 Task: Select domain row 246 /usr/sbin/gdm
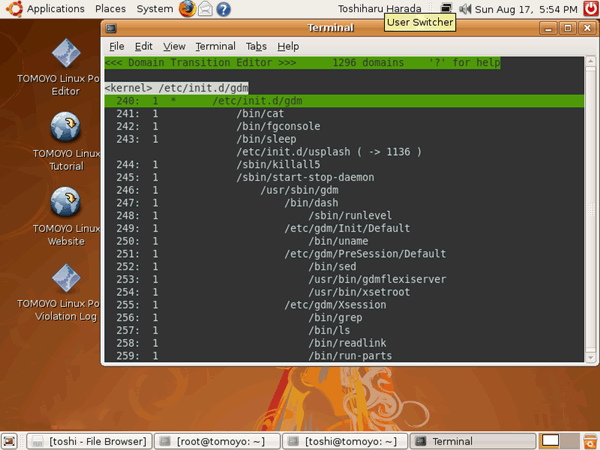click(x=344, y=190)
